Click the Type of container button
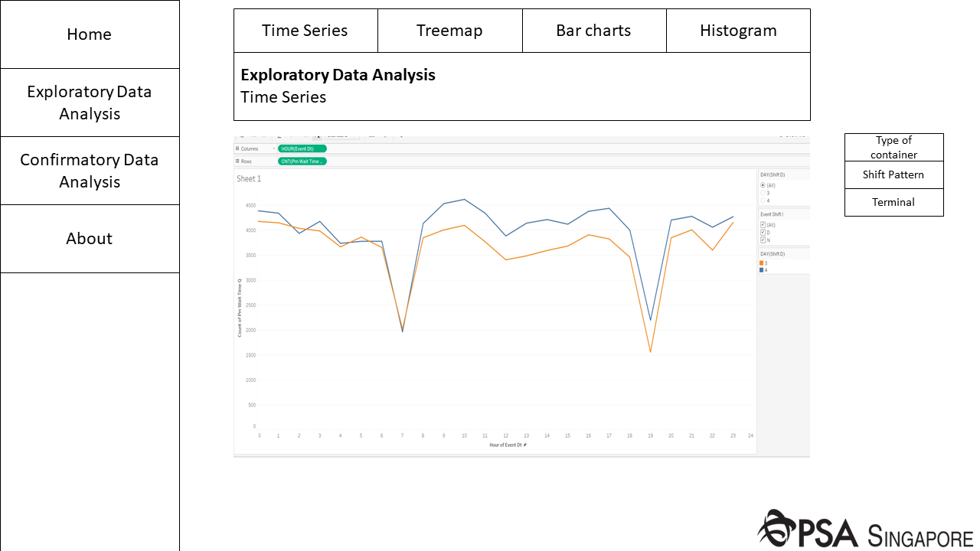Image resolution: width=980 pixels, height=551 pixels. [x=893, y=147]
